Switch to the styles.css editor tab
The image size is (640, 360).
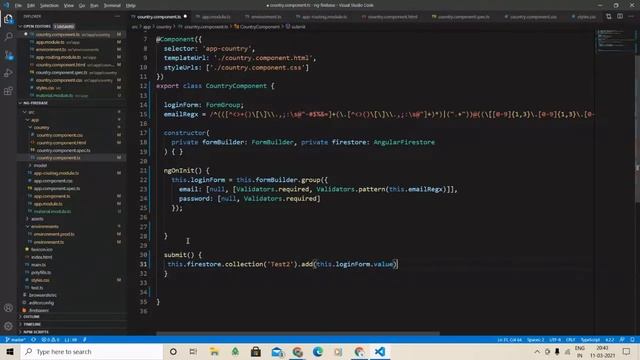[x=586, y=17]
